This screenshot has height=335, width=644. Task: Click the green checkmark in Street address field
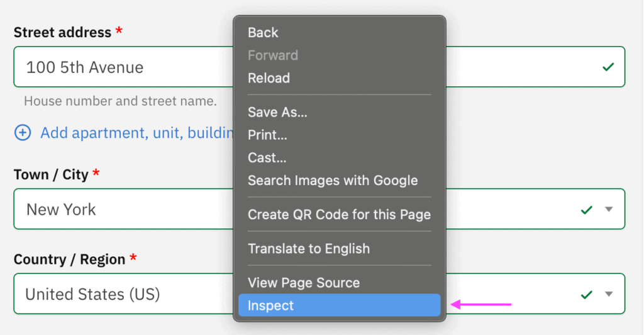608,67
